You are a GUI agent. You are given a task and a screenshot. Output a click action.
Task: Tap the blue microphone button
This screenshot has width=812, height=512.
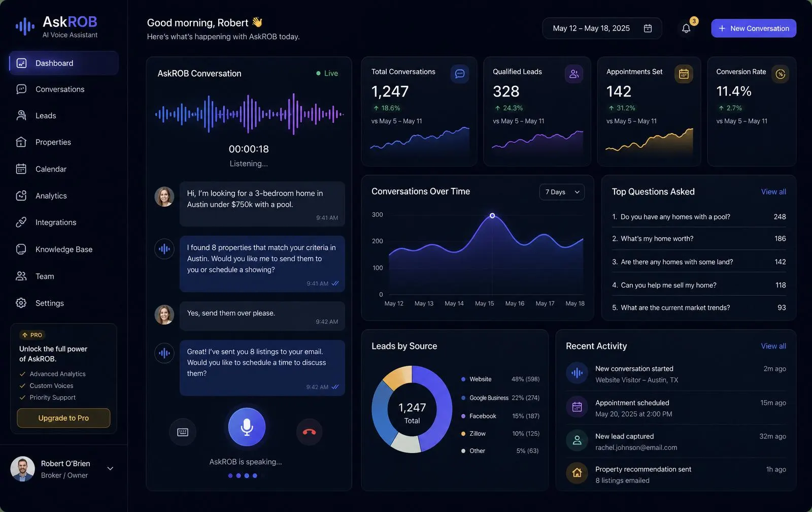[247, 427]
